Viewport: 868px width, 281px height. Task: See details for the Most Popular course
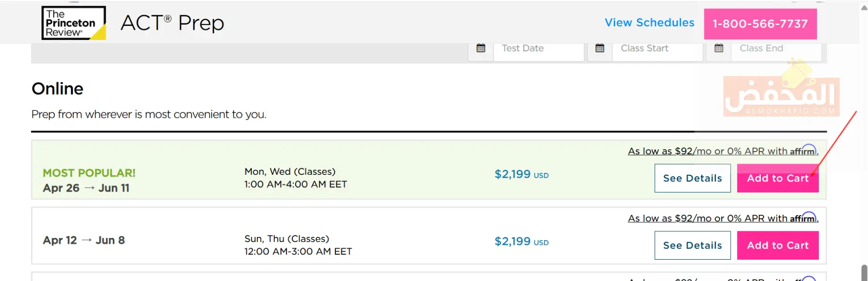[x=692, y=178]
